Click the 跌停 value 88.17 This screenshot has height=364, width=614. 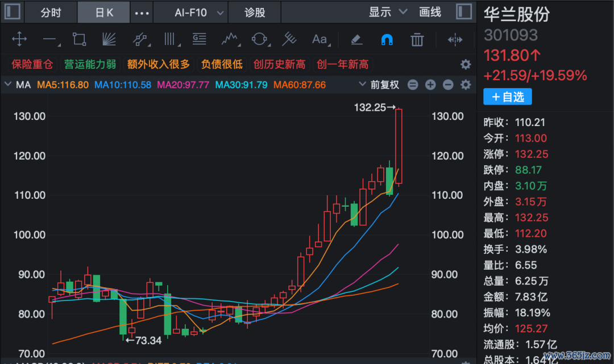coord(528,170)
